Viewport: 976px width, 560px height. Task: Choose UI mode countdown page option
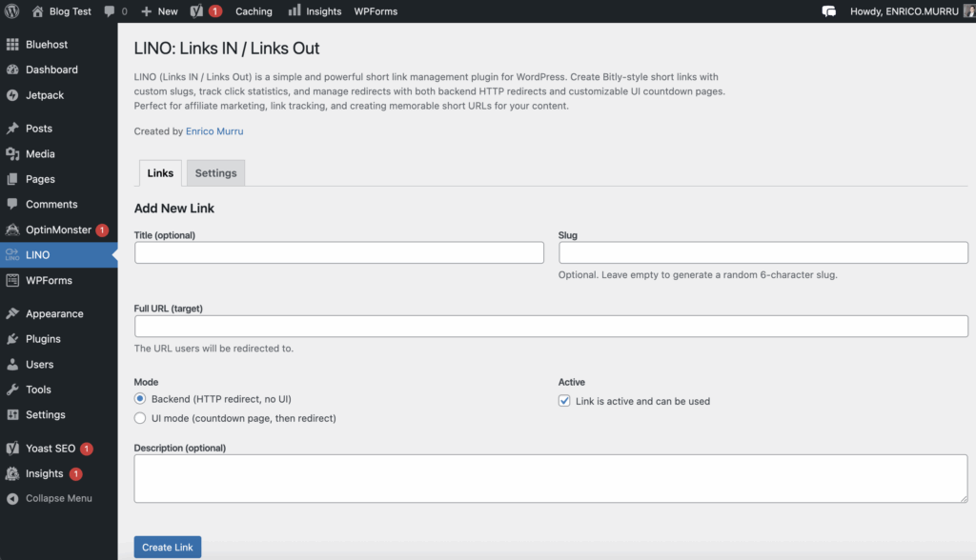(x=139, y=417)
